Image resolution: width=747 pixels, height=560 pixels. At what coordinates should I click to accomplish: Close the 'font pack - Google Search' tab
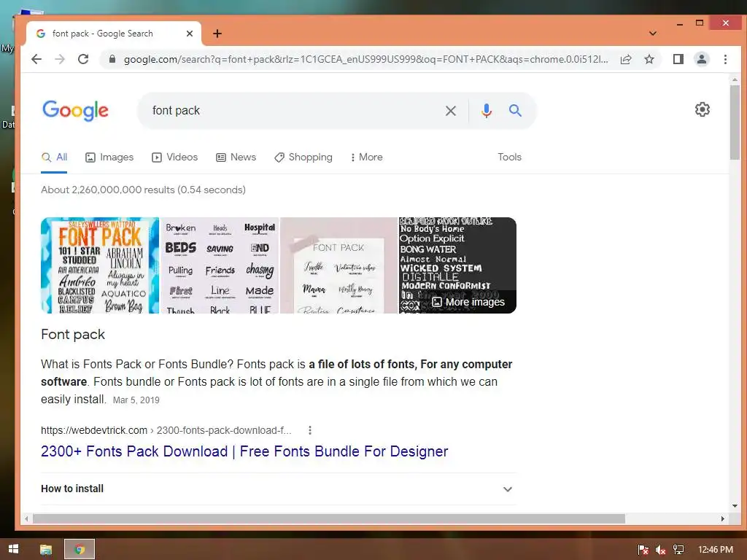tap(190, 34)
